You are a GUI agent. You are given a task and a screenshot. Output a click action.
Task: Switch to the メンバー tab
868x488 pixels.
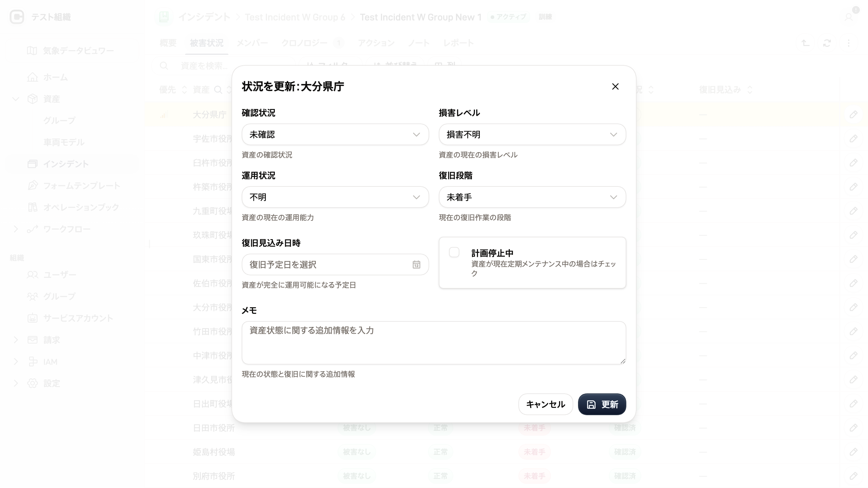(x=252, y=43)
